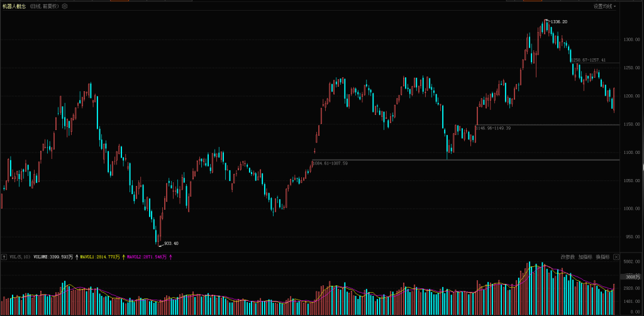Screen dimensions: 644x316
Task: Click the VOLUME 3399.593万 value arrow
Action: coord(77,257)
